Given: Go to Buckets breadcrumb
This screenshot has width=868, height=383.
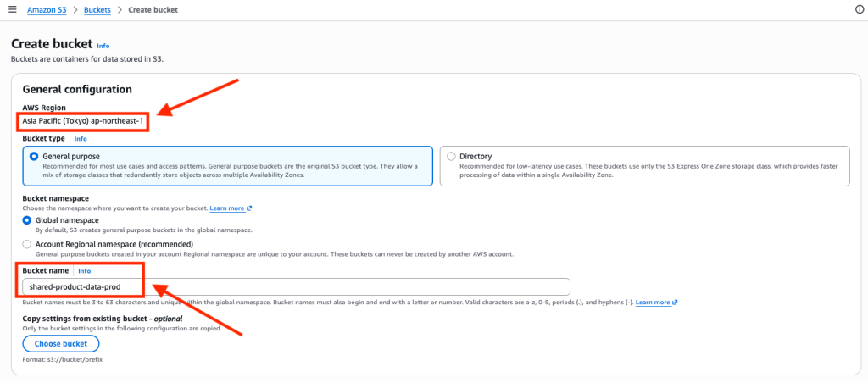Looking at the screenshot, I should pos(97,10).
